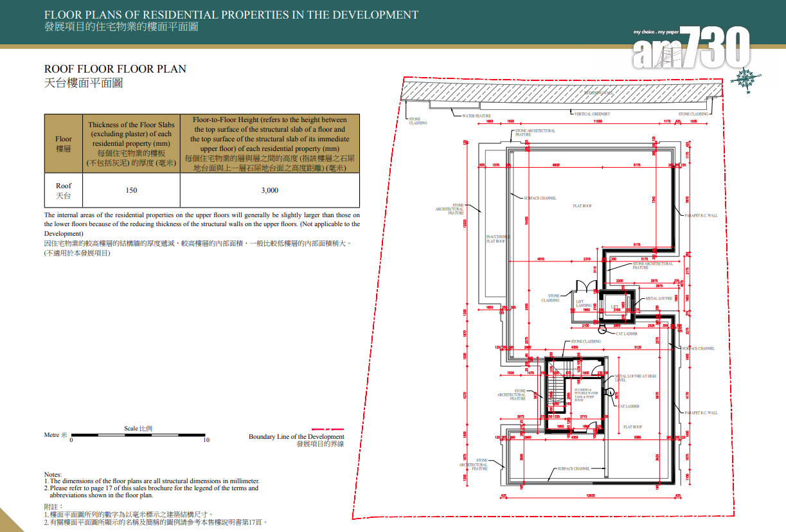786x532 pixels.
Task: Click the 'WATER FEATURE' label in the plan
Action: point(476,116)
